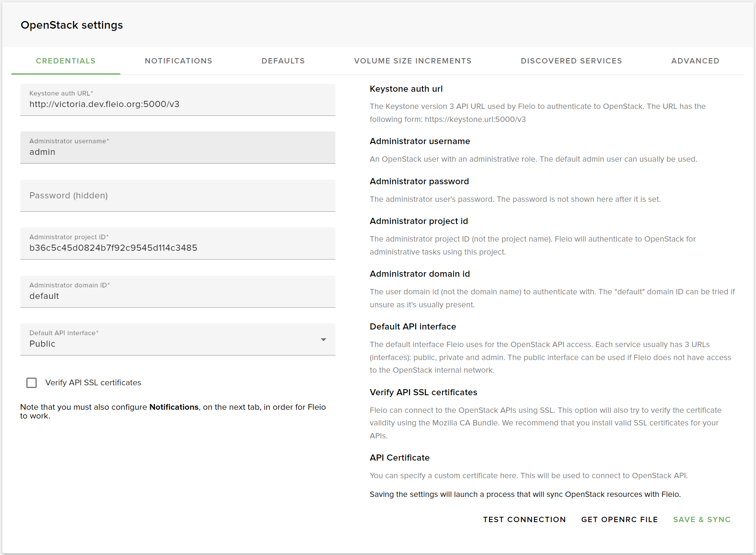
Task: Click the Keystone auth URL field
Action: [178, 104]
